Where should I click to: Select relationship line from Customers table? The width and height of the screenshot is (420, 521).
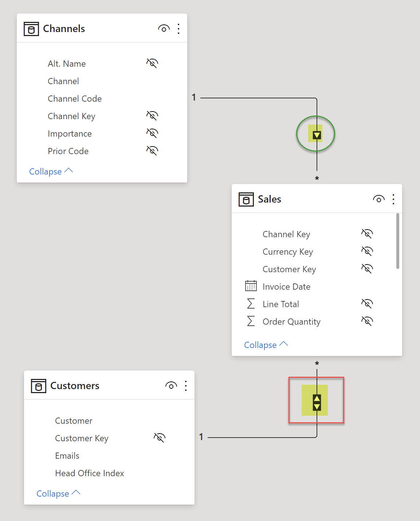pos(262,437)
